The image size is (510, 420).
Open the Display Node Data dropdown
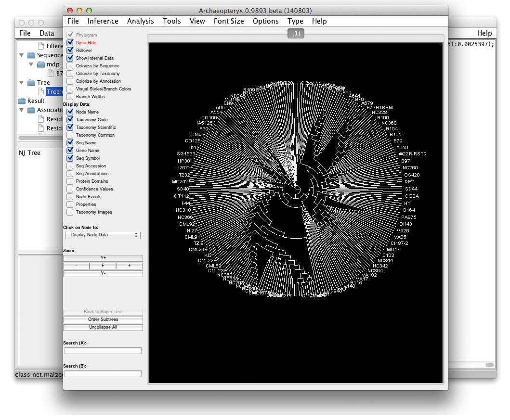103,235
